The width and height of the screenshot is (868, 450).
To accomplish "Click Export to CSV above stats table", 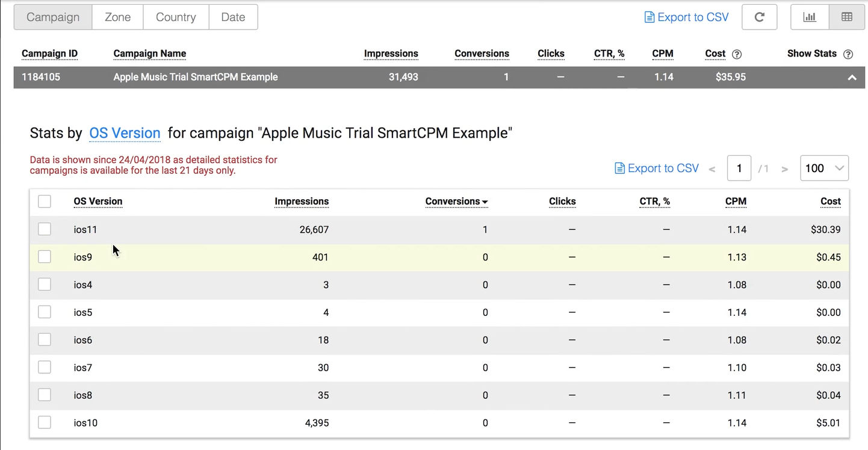I will 657,168.
